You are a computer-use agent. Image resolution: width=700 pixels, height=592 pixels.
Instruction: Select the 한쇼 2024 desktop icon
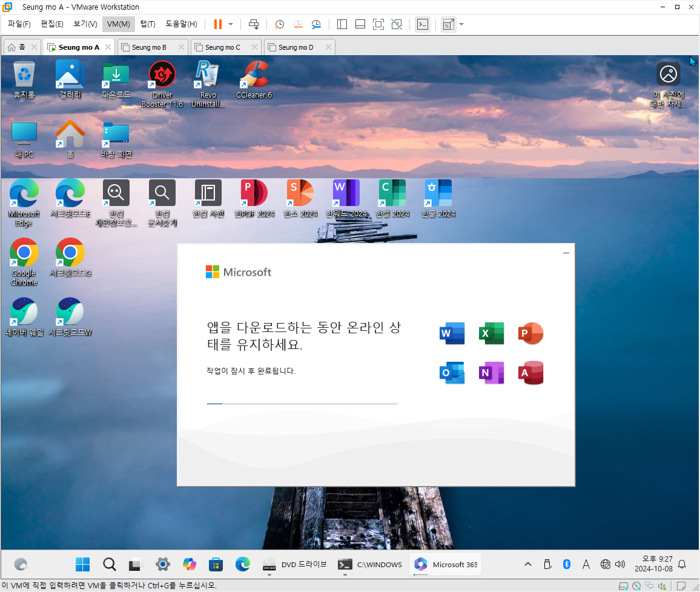click(x=300, y=199)
